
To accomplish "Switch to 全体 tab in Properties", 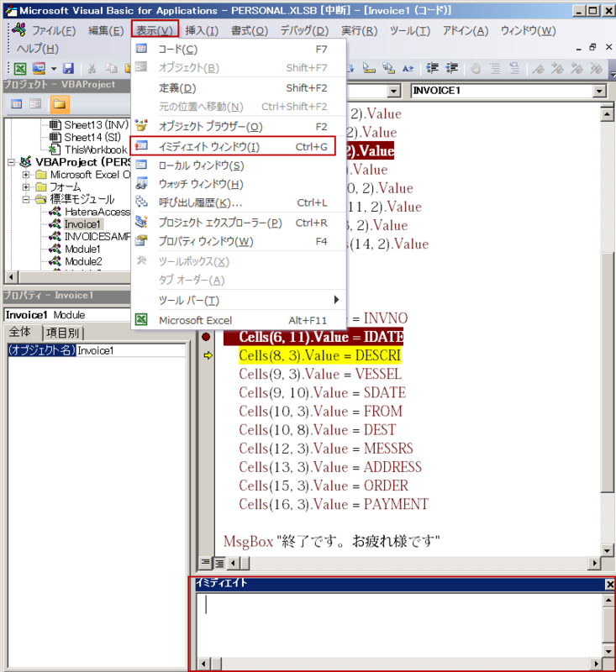I will pos(20,332).
